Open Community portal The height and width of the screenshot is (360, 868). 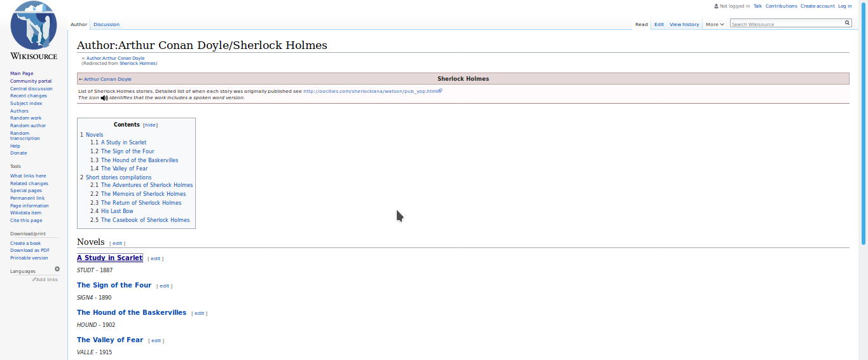coord(31,81)
